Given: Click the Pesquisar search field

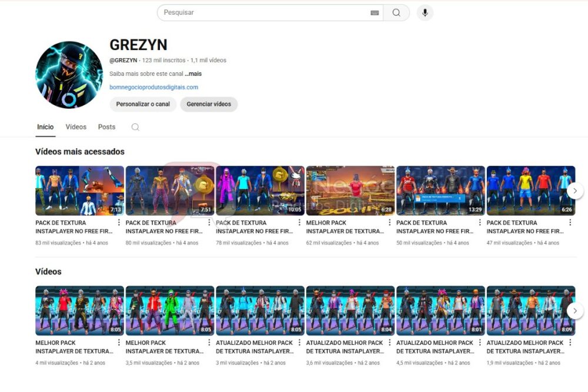Looking at the screenshot, I should point(265,13).
